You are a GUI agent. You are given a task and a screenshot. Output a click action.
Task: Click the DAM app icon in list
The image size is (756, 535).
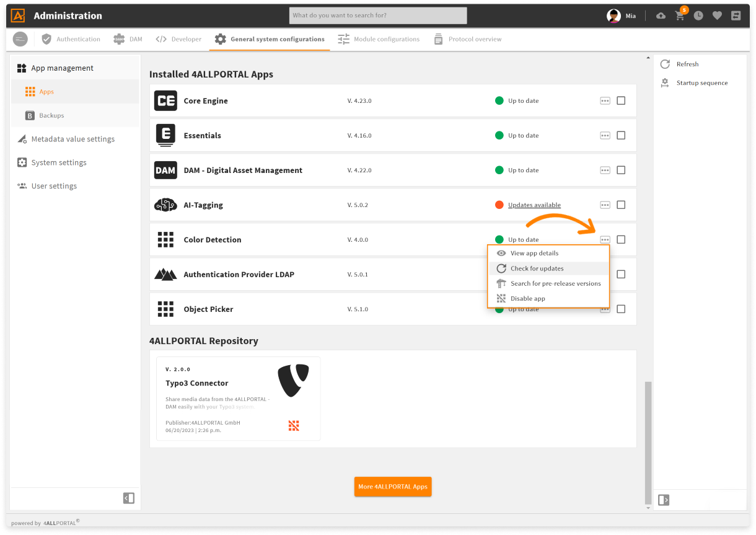coord(165,170)
